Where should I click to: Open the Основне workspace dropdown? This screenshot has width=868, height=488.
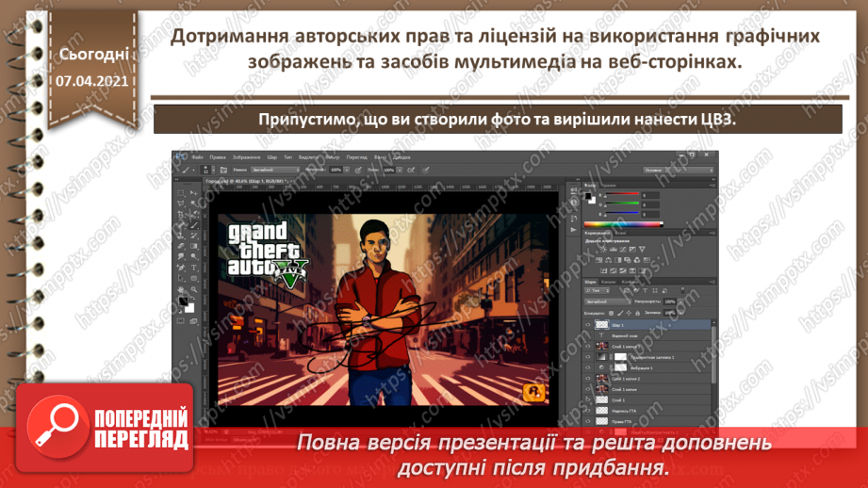[679, 170]
